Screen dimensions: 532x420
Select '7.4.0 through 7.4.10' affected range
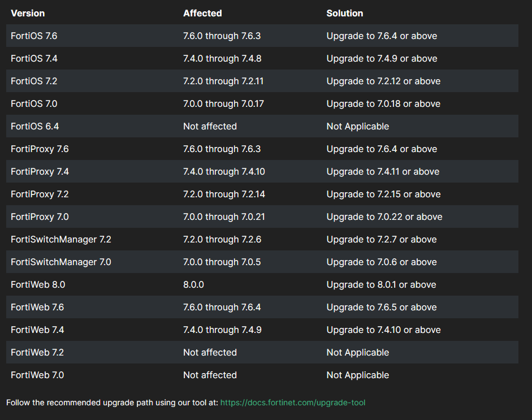pyautogui.click(x=224, y=171)
